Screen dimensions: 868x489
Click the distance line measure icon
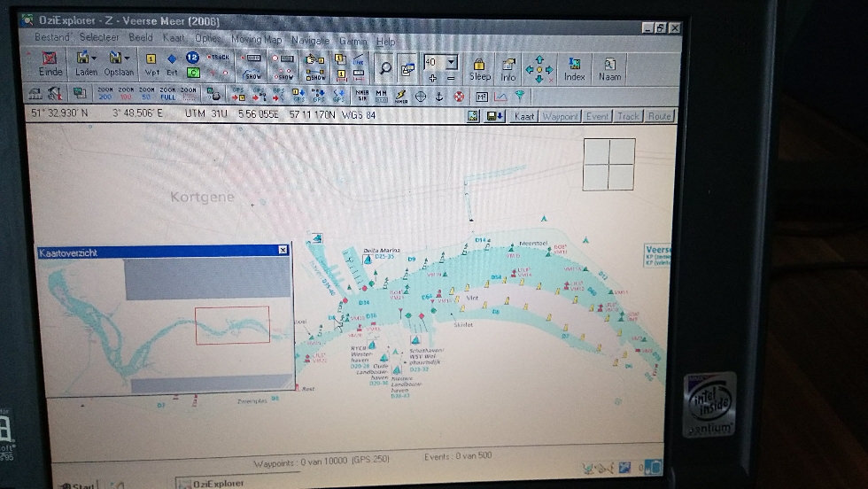359,60
